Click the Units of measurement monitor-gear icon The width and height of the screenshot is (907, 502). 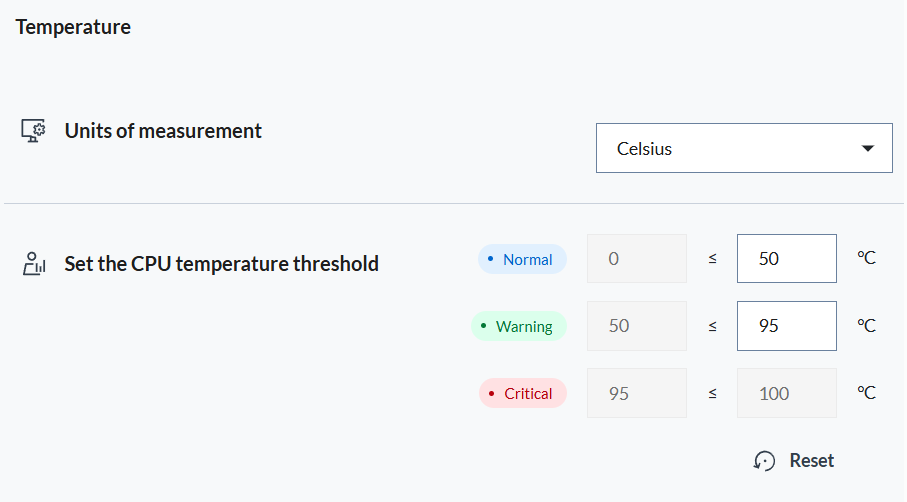(33, 131)
